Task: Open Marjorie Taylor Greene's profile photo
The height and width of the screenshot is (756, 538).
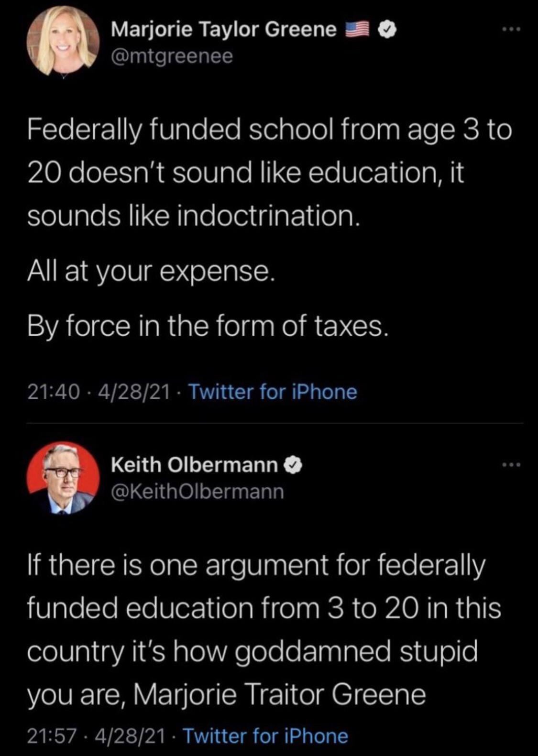Action: coord(63,41)
